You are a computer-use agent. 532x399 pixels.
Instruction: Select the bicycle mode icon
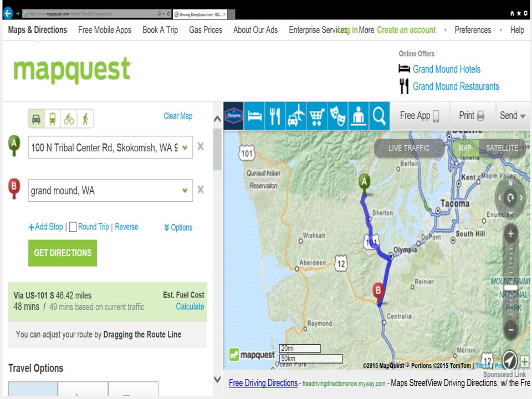click(x=69, y=119)
